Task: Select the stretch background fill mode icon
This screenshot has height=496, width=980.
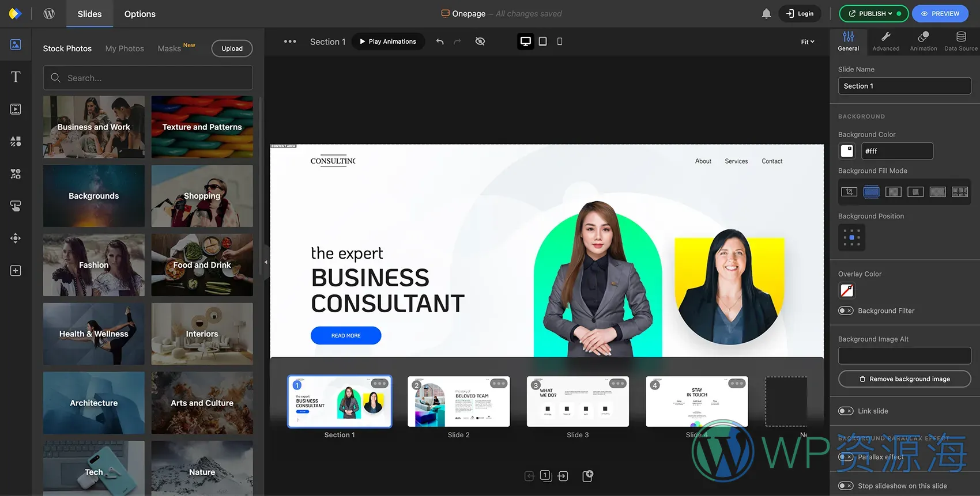Action: pos(938,192)
